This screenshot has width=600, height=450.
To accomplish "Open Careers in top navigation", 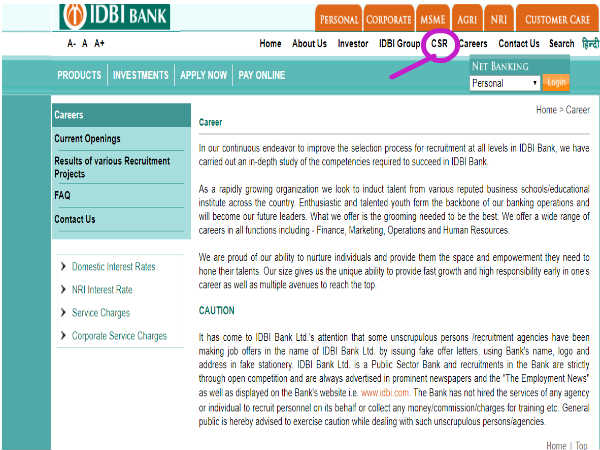I will [x=473, y=44].
